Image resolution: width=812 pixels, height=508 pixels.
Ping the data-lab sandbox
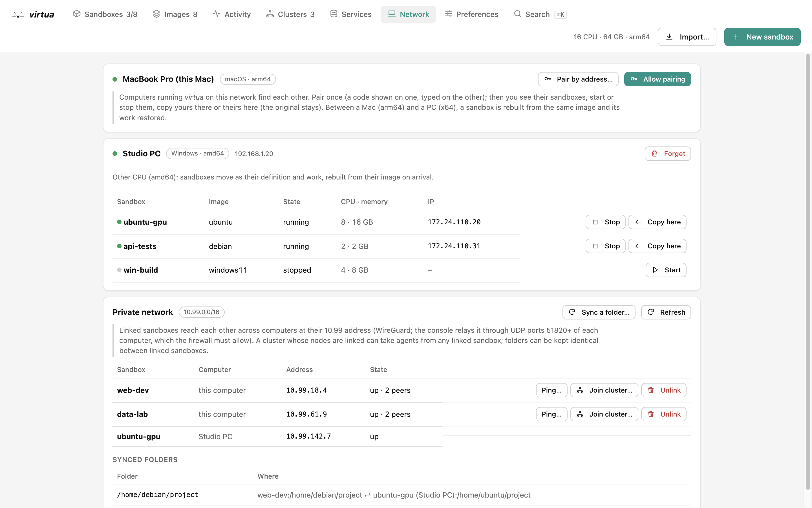tap(551, 414)
